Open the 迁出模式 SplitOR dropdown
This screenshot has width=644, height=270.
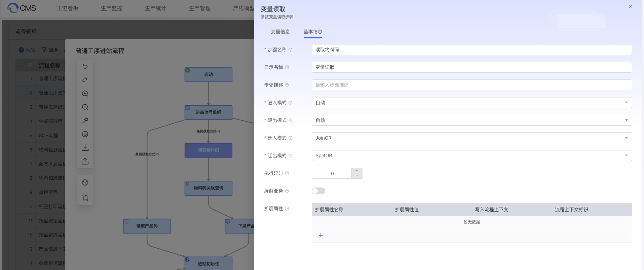(x=471, y=156)
